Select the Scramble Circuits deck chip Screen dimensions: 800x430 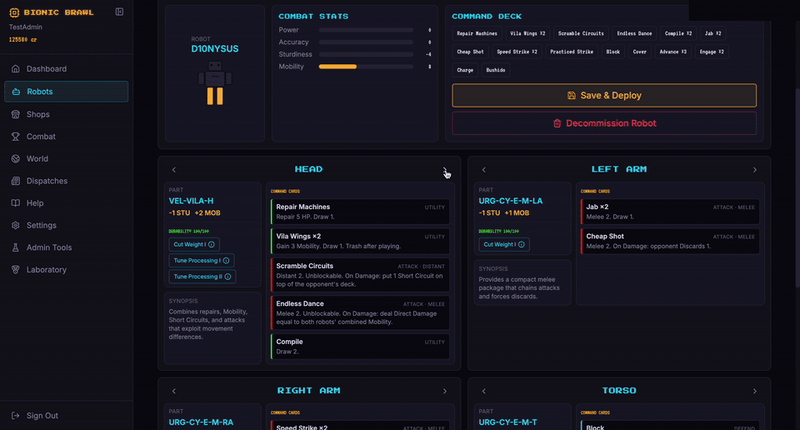click(581, 34)
